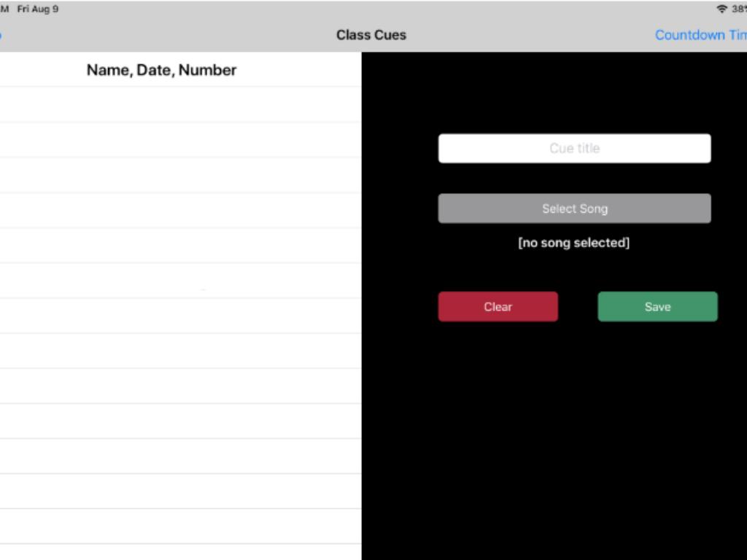The width and height of the screenshot is (747, 560).
Task: Tap the Fri Aug 9 date in status bar
Action: (x=38, y=9)
